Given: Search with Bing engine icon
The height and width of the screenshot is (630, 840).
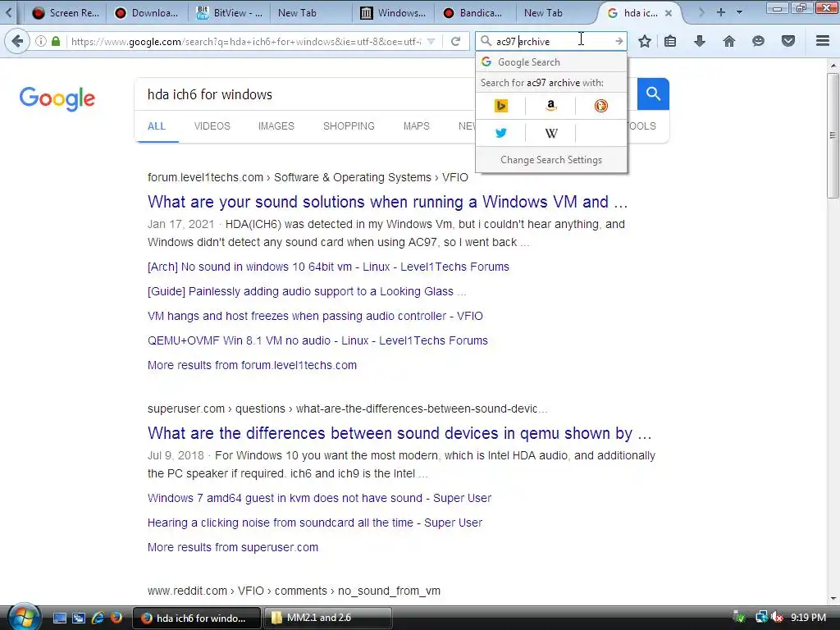Looking at the screenshot, I should tap(501, 106).
